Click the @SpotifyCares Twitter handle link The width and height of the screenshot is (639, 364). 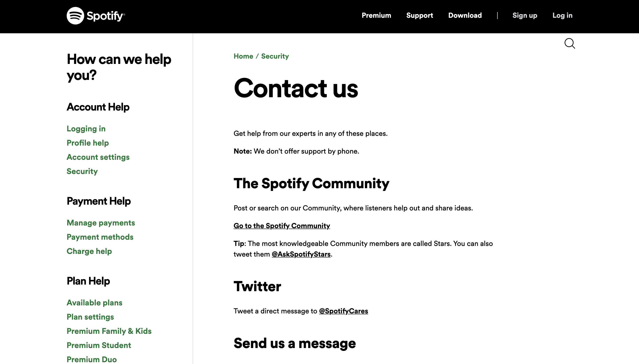pyautogui.click(x=344, y=311)
